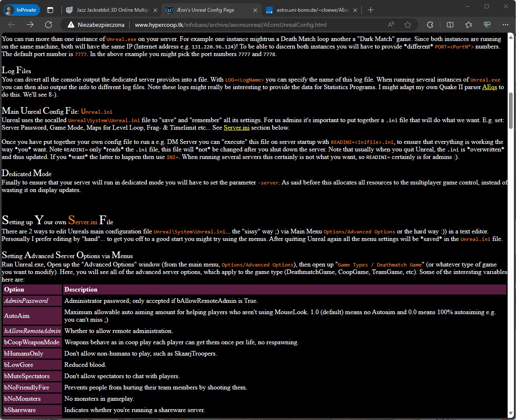516x420 pixels.
Task: Close the Æon's Unreal Config Page tab
Action: (x=256, y=10)
